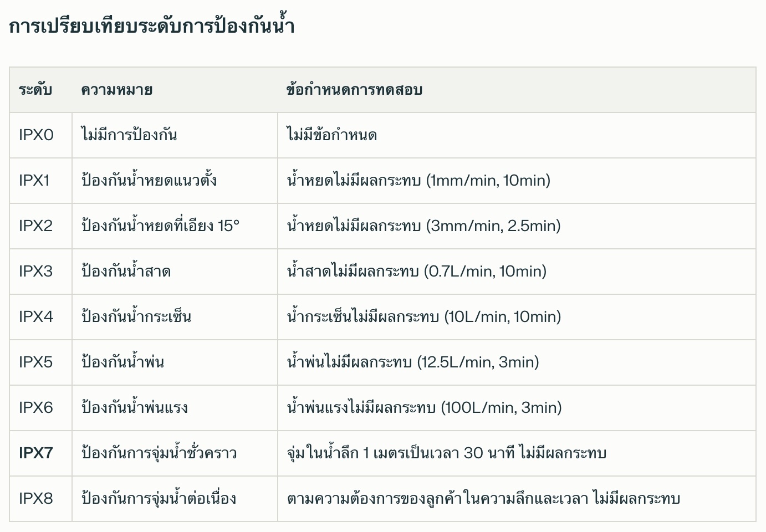
Task: Click the IPX2 level cell
Action: click(x=35, y=226)
